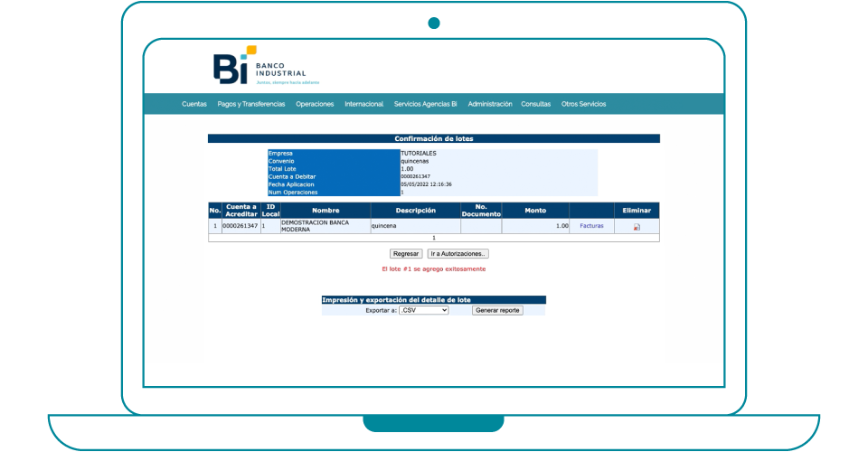The height and width of the screenshot is (452, 868).
Task: Open Pagos y Transferencias menu
Action: [251, 104]
